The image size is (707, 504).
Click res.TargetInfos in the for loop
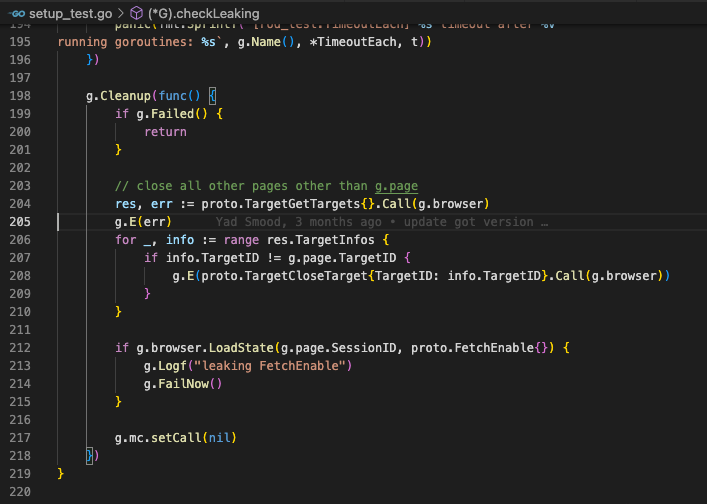point(321,240)
